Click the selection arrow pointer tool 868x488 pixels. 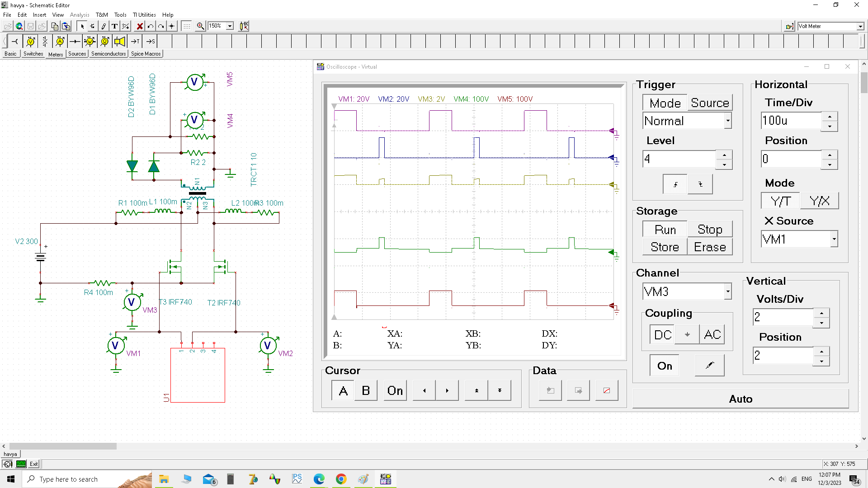coord(82,26)
